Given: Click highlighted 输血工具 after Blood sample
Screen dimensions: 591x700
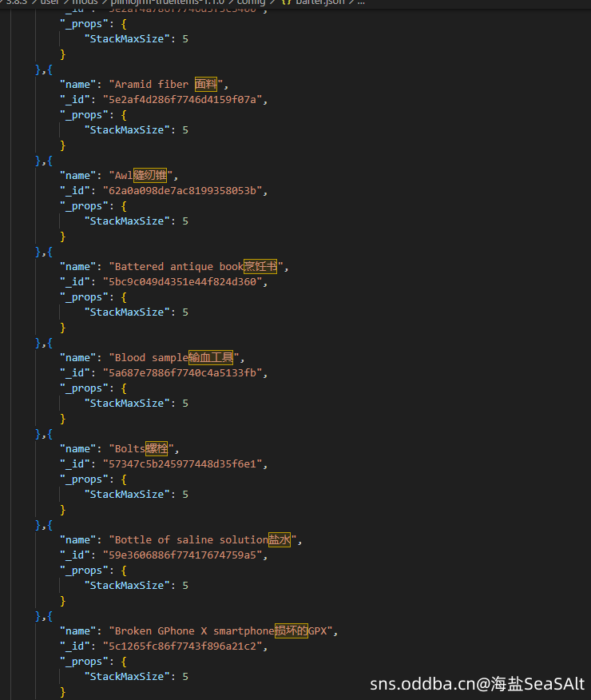Looking at the screenshot, I should pyautogui.click(x=211, y=357).
